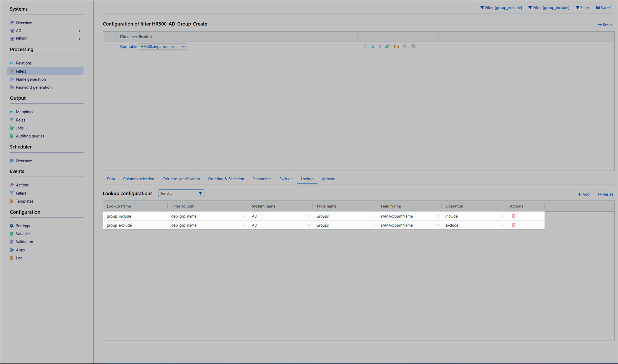Image resolution: width=618 pixels, height=364 pixels.
Task: Click the Add lookup configuration button
Action: (x=584, y=194)
